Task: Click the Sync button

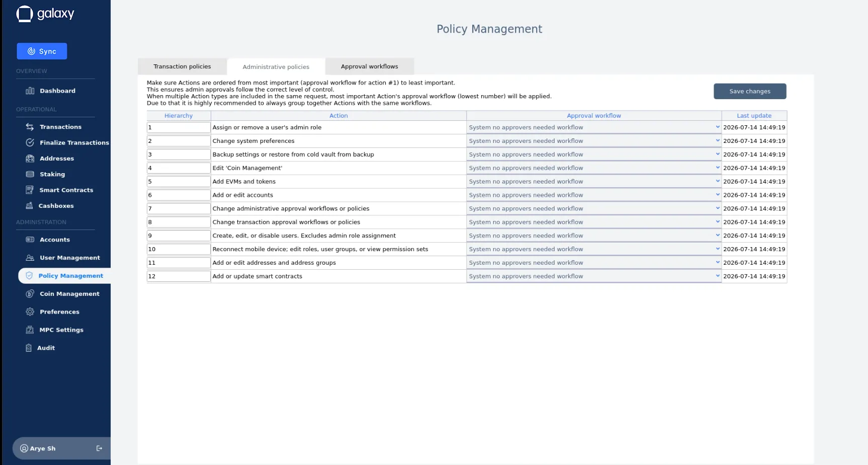Action: [x=42, y=51]
